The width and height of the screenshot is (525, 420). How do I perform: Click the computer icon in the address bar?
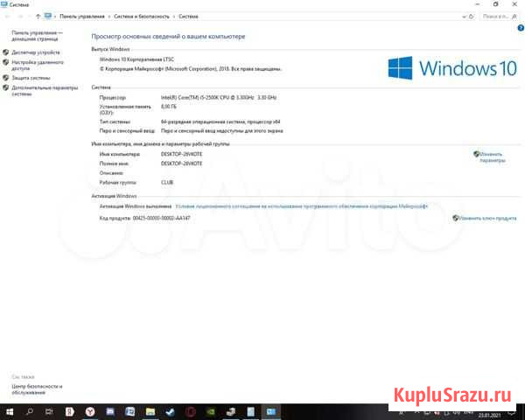[48, 16]
